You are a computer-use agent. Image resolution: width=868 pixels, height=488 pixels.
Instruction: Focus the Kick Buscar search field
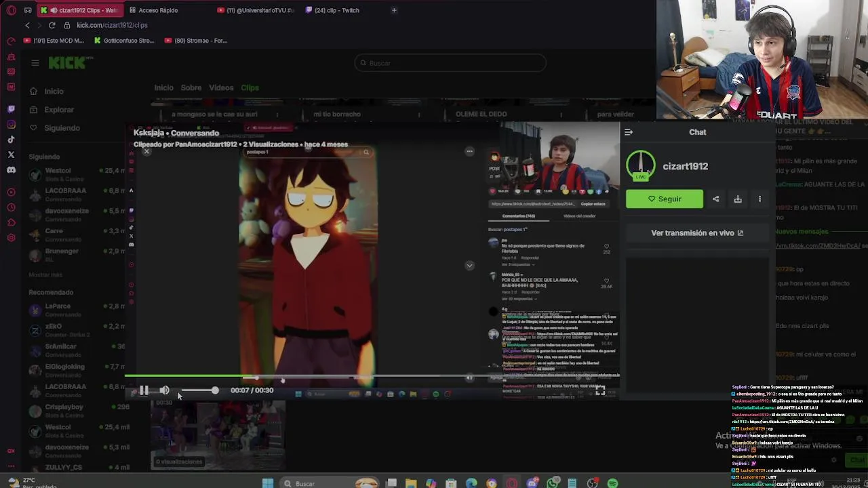point(450,63)
